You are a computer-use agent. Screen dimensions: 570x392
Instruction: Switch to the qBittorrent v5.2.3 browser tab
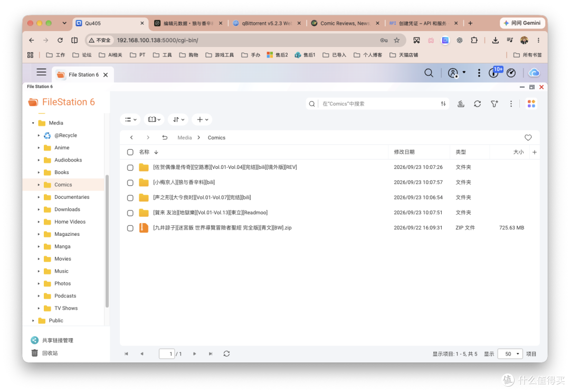(x=267, y=23)
